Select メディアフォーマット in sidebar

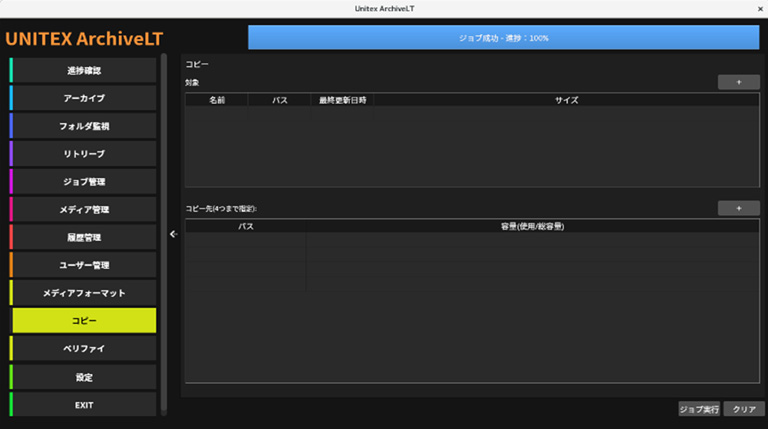pos(83,293)
